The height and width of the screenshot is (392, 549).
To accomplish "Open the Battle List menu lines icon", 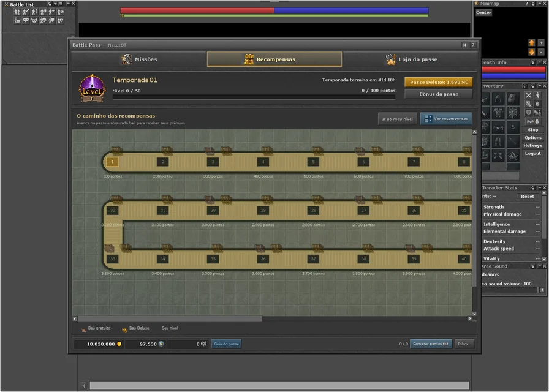I will pyautogui.click(x=61, y=4).
